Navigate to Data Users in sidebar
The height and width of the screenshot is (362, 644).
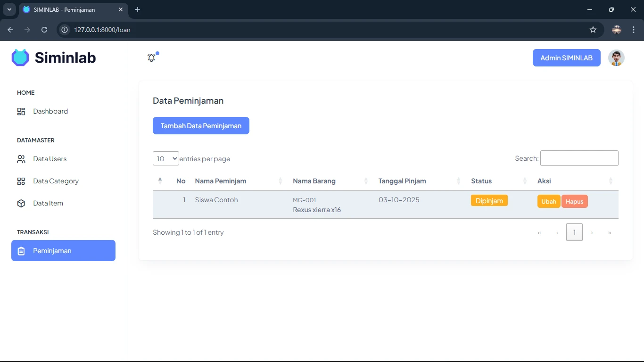[x=50, y=159]
